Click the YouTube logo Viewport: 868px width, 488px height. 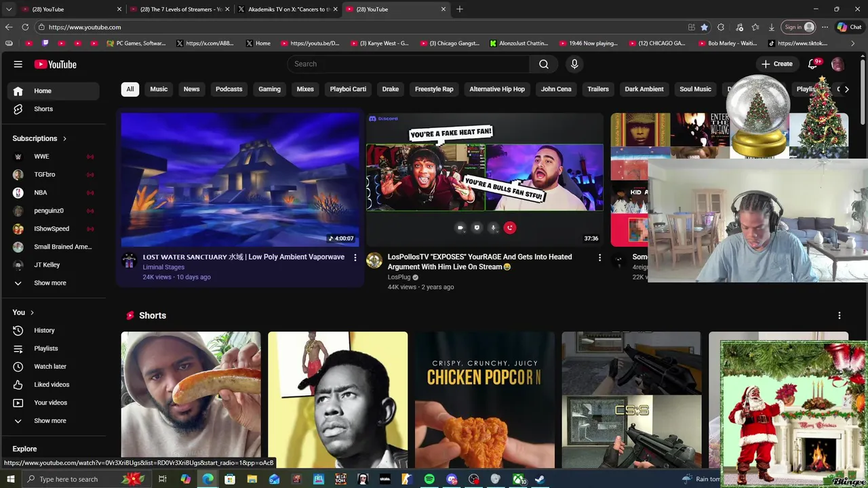coord(55,64)
